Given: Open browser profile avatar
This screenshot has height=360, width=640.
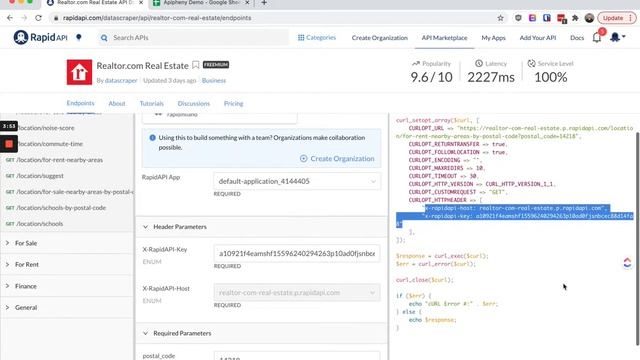Looking at the screenshot, I should tap(589, 18).
